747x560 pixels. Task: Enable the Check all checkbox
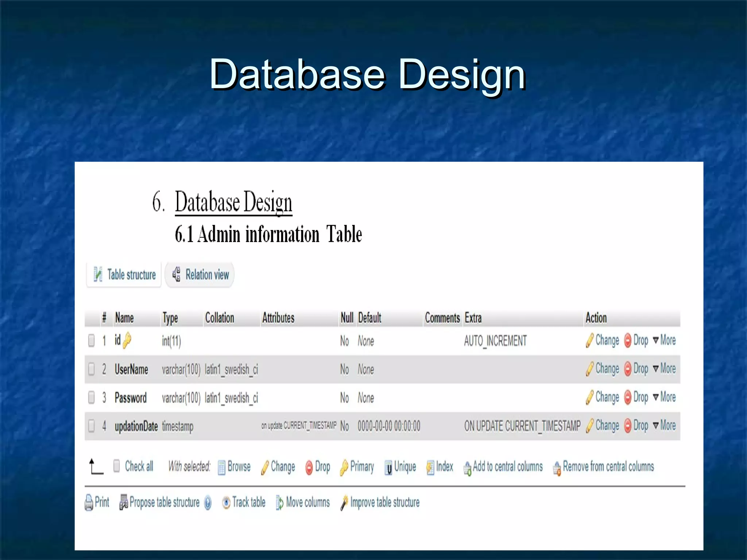coord(116,466)
